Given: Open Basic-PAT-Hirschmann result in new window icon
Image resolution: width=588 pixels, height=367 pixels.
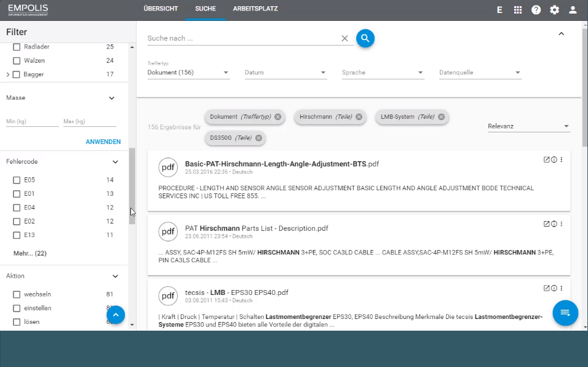Looking at the screenshot, I should point(546,160).
